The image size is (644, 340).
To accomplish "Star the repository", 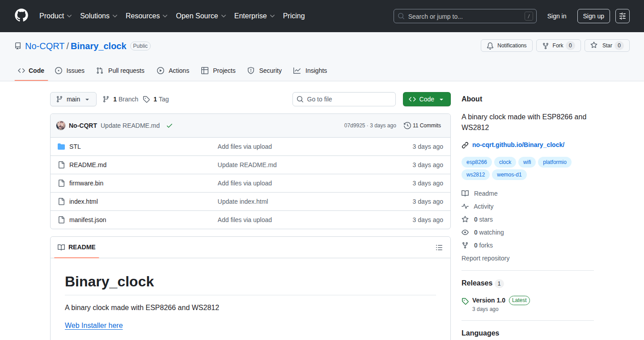I will [607, 46].
